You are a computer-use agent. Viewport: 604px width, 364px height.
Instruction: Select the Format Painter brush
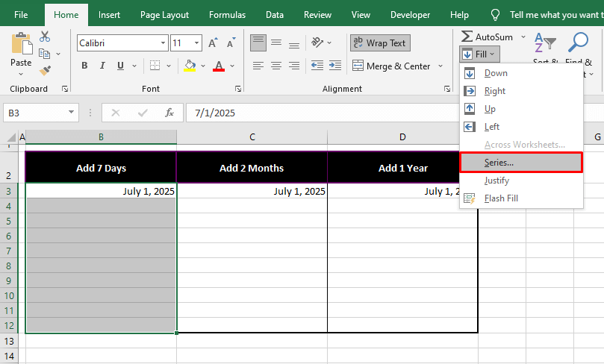[45, 70]
